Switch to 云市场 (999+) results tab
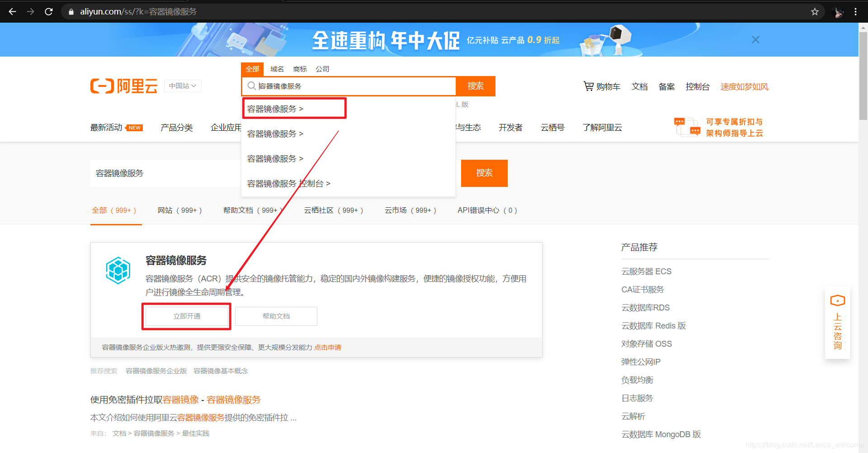 pos(410,210)
